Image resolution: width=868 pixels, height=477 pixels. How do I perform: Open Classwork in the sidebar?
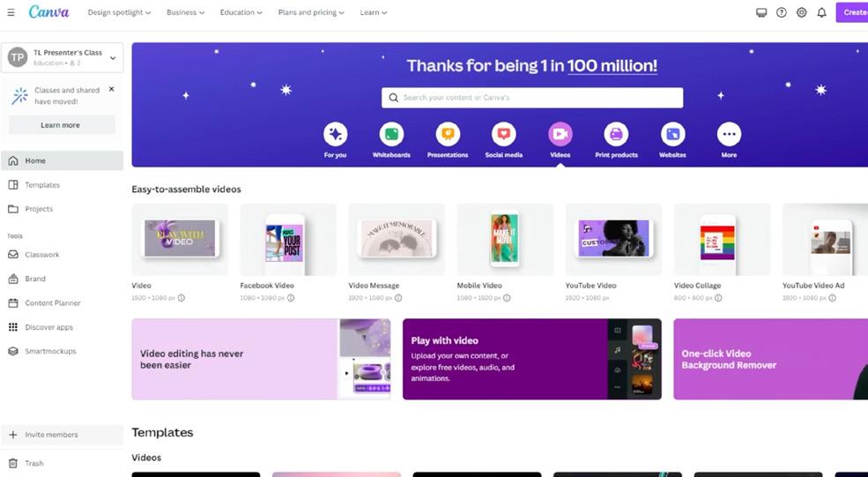62,255
